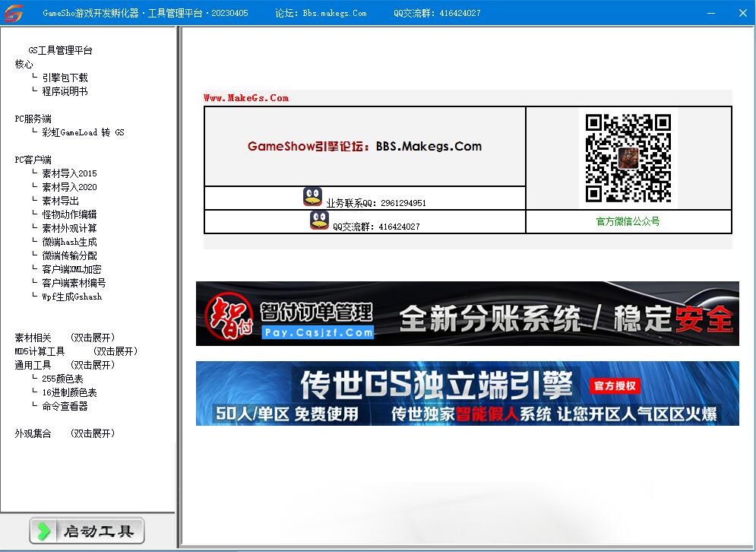Click the WeChat QR code image
This screenshot has width=756, height=552.
pyautogui.click(x=628, y=158)
